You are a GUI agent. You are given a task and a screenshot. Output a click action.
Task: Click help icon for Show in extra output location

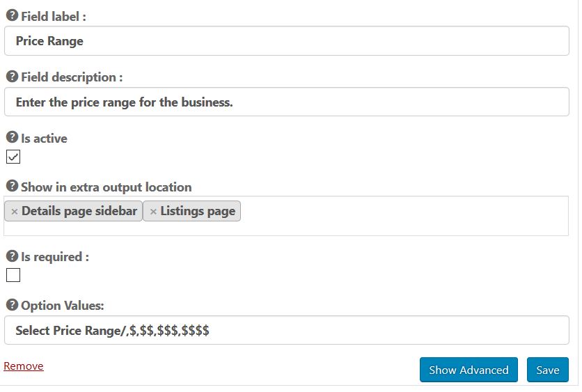(12, 187)
